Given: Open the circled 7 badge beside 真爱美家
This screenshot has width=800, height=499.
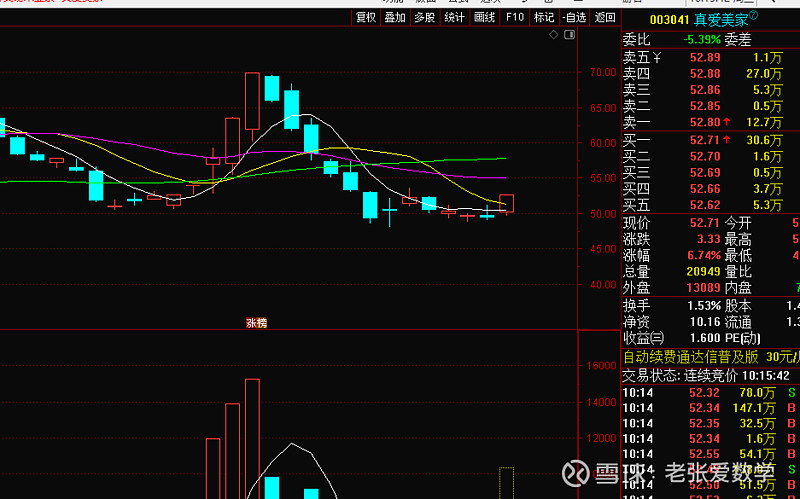Looking at the screenshot, I should pos(754,16).
